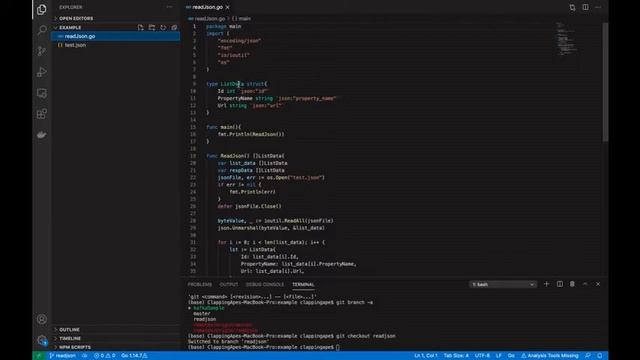Close the readJson.go editor tab
Screen dimensions: 640x360
click(228, 7)
